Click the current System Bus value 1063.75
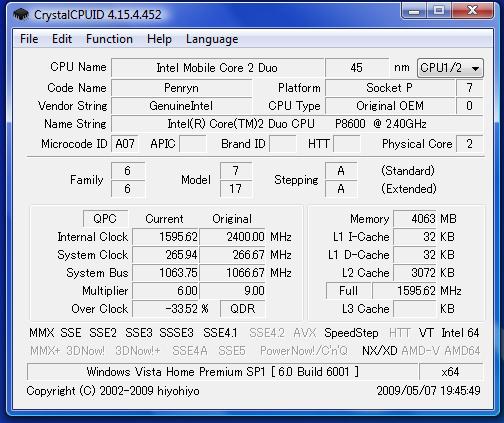 [x=166, y=273]
